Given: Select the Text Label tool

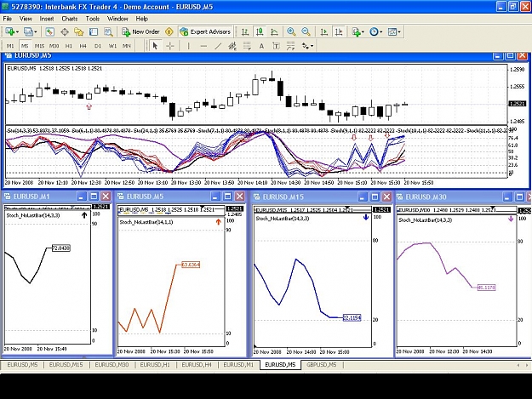Looking at the screenshot, I should [x=276, y=46].
